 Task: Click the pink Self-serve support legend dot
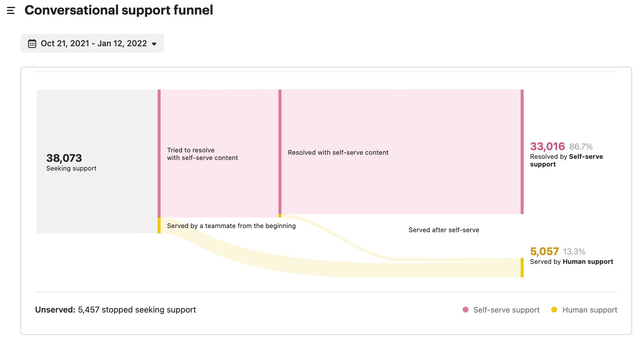465,310
